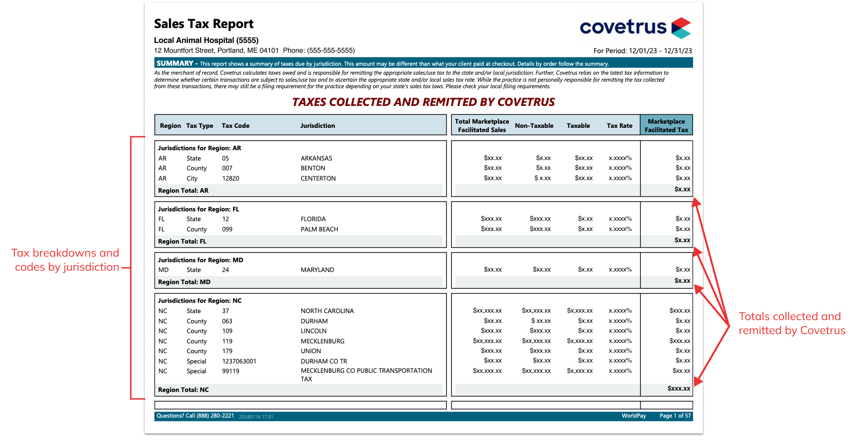Click the 'Taxable' column header

click(x=578, y=126)
